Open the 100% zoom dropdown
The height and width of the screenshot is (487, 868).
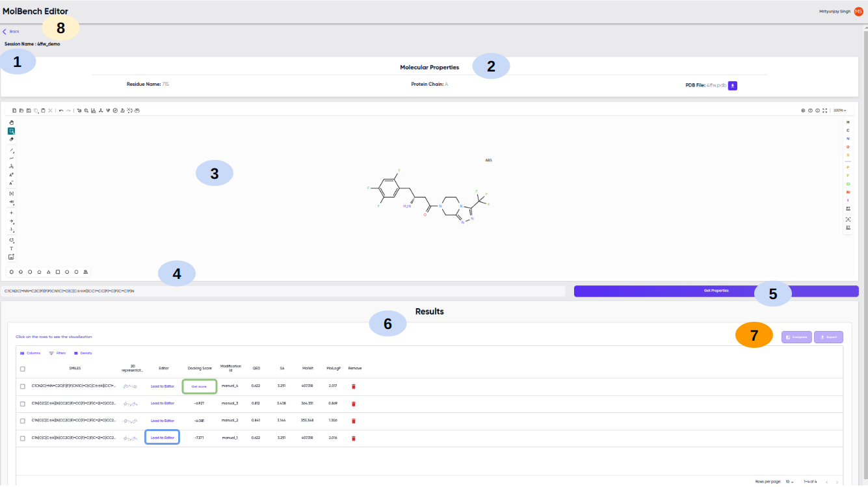(839, 111)
